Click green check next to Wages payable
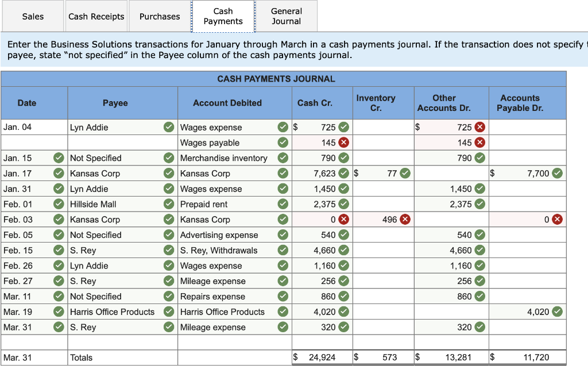This screenshot has width=588, height=369. 283,143
